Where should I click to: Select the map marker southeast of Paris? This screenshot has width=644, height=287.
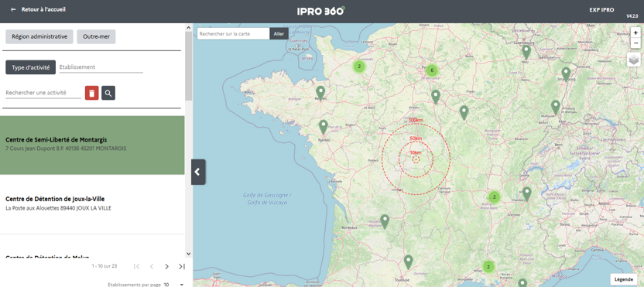click(x=436, y=97)
